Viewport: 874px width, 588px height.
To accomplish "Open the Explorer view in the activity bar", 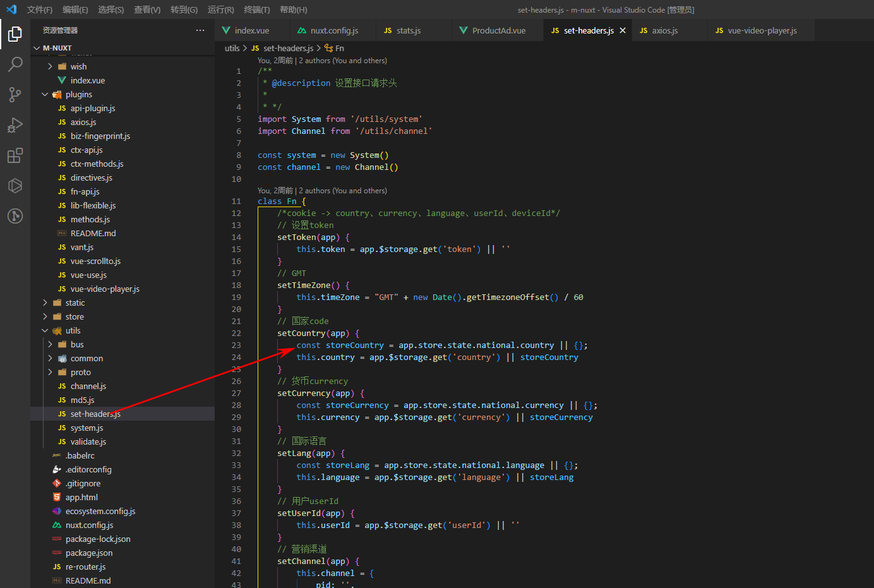I will pos(15,33).
